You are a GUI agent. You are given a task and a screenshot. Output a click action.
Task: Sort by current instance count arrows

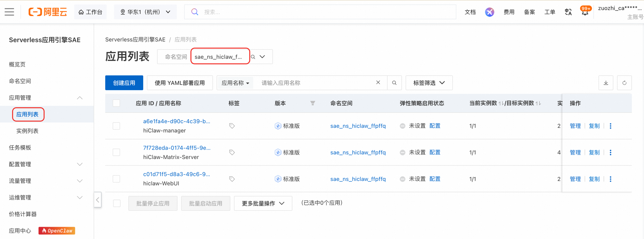point(501,103)
